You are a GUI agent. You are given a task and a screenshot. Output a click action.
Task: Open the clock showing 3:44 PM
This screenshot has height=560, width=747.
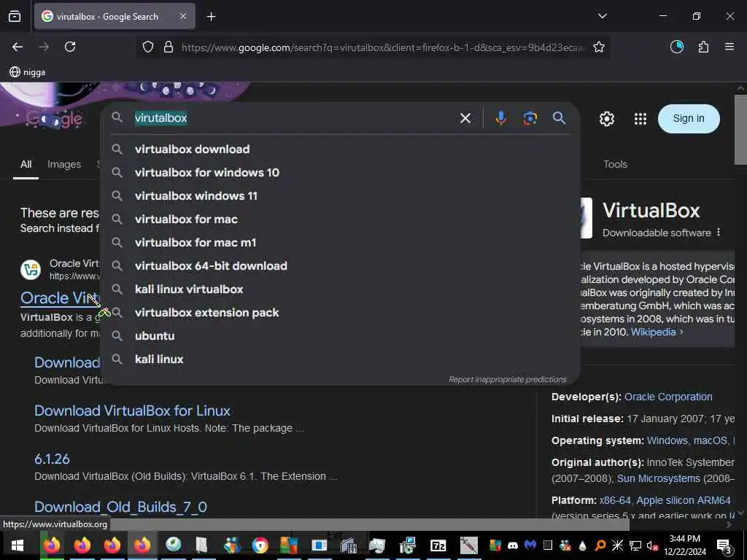(684, 545)
